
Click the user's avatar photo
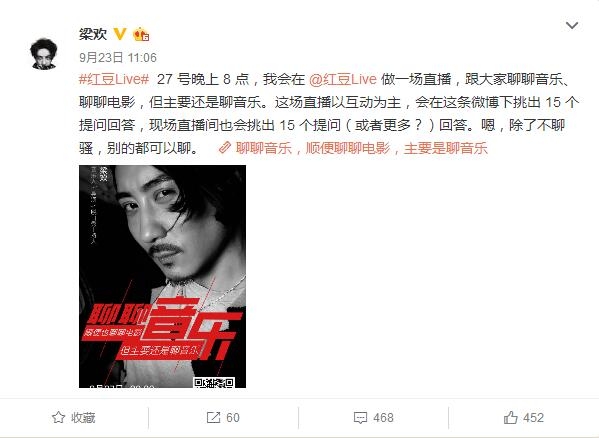point(44,53)
